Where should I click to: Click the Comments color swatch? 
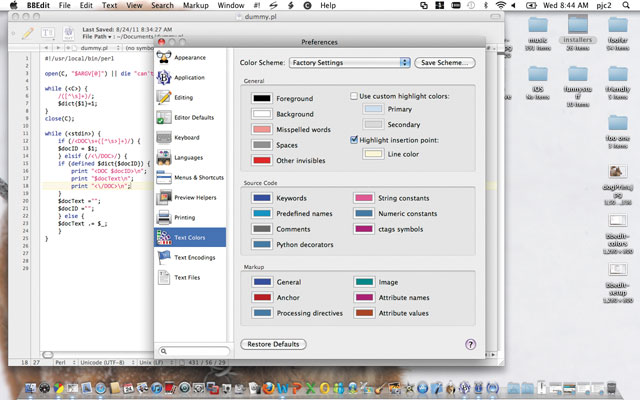click(x=262, y=229)
